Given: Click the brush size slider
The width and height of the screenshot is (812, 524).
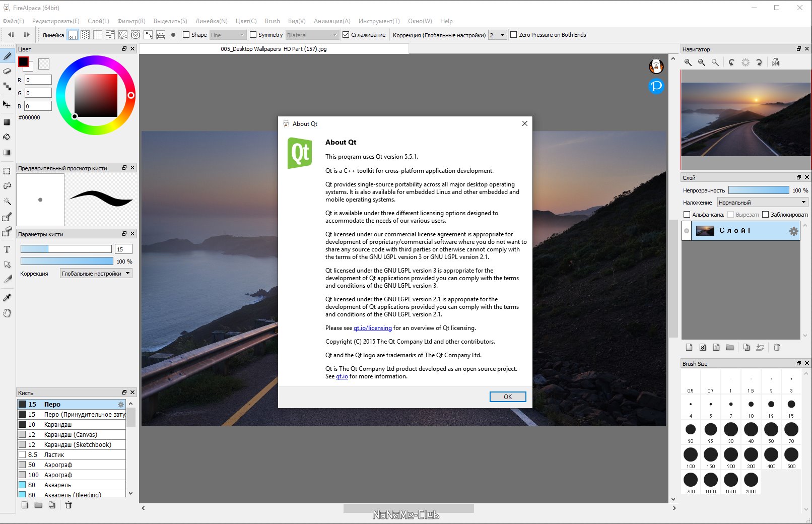Looking at the screenshot, I should [x=66, y=249].
